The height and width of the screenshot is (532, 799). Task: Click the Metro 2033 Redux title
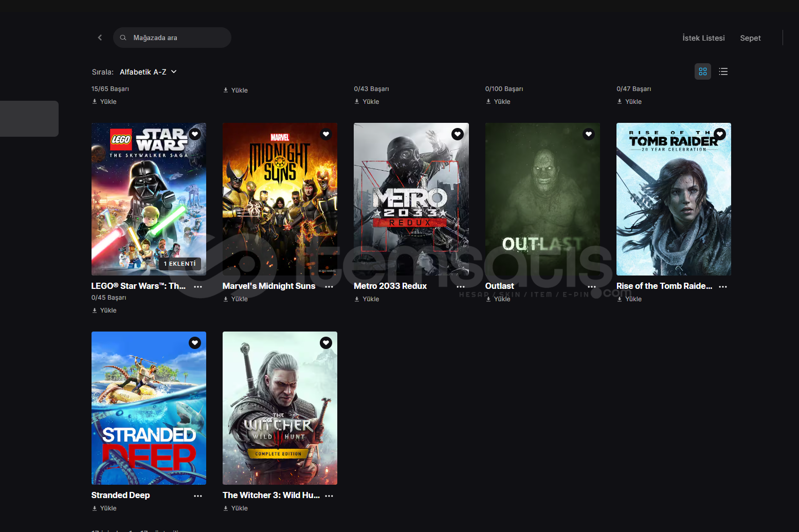[x=390, y=286]
